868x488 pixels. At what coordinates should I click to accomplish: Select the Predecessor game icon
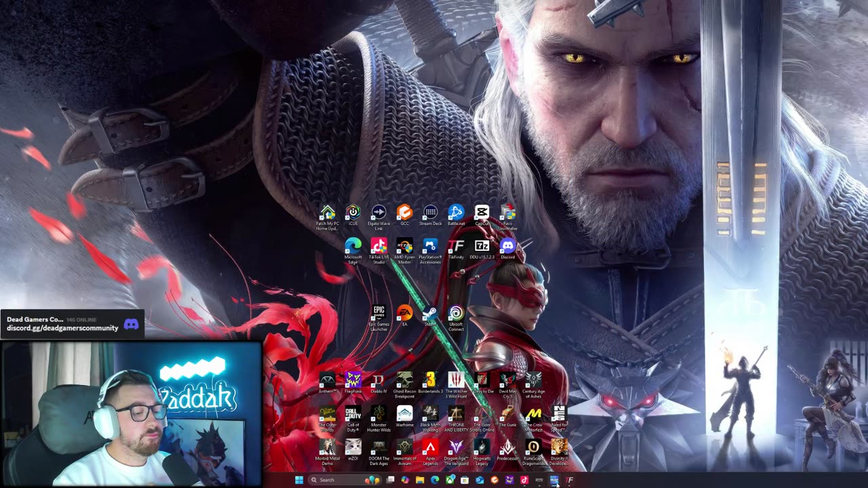coord(507,450)
